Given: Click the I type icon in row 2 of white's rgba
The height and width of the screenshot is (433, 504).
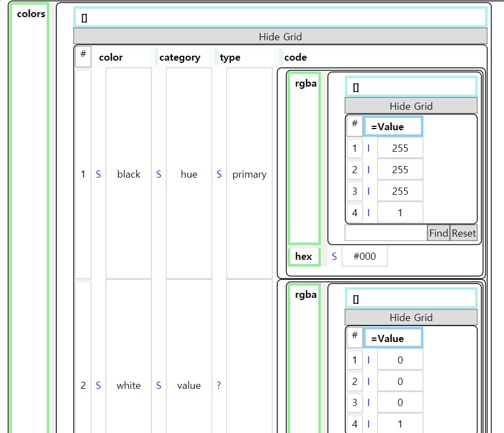Looking at the screenshot, I should tap(368, 381).
